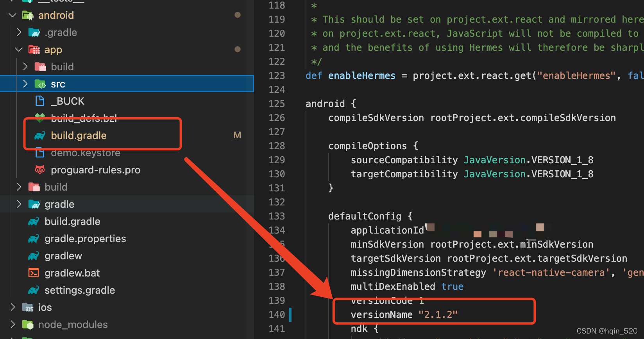Click 'compileSdkVersion' on line 126
The image size is (644, 339).
(x=376, y=118)
